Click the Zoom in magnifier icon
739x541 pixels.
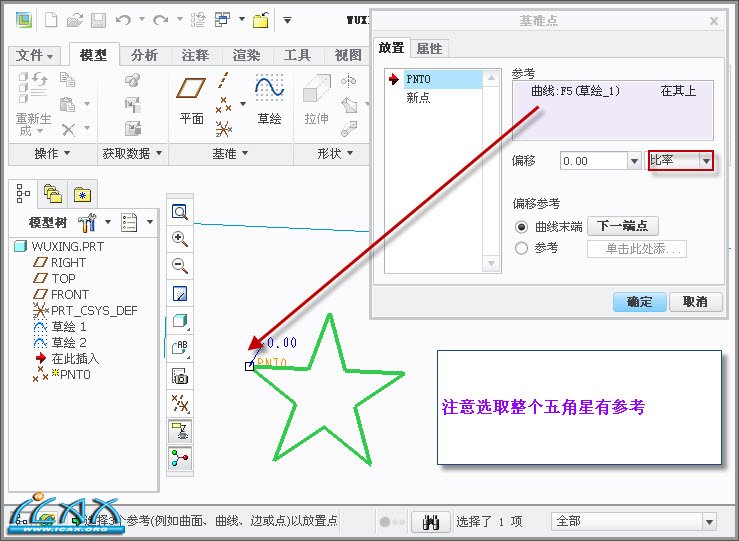180,239
